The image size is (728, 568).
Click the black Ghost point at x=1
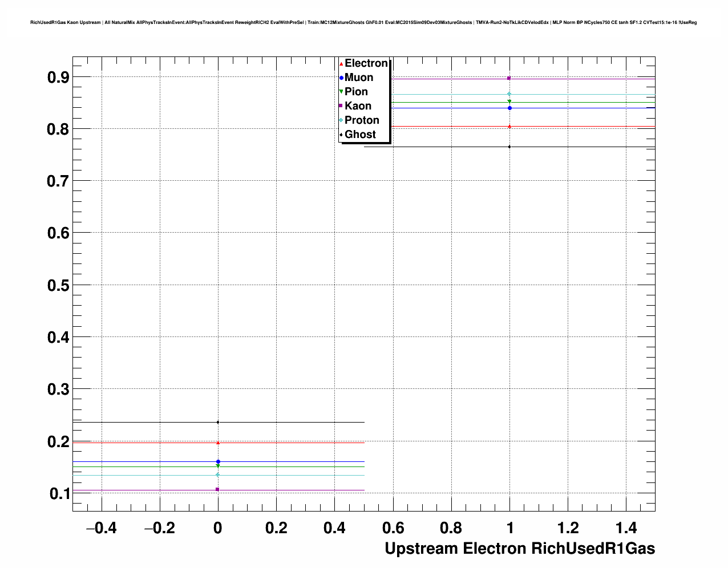[x=509, y=147]
